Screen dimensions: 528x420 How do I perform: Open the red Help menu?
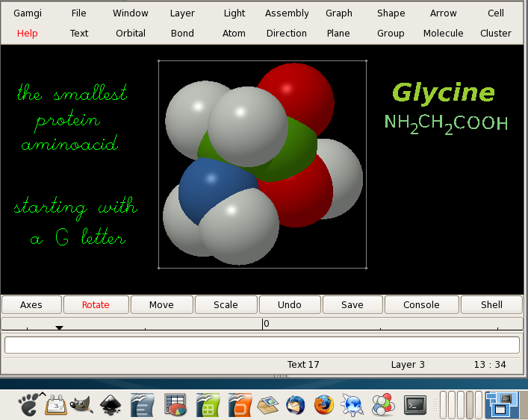click(28, 34)
